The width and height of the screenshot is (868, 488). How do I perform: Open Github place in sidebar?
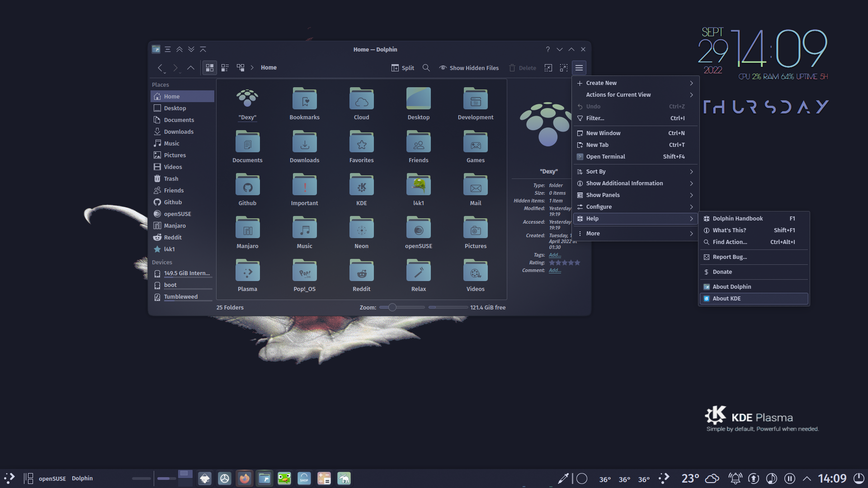click(182, 202)
